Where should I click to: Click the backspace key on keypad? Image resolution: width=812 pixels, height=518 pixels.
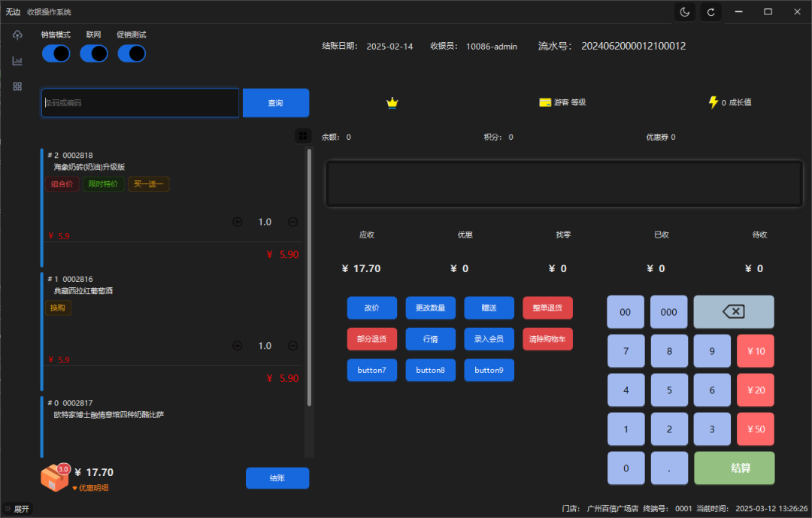tap(734, 312)
